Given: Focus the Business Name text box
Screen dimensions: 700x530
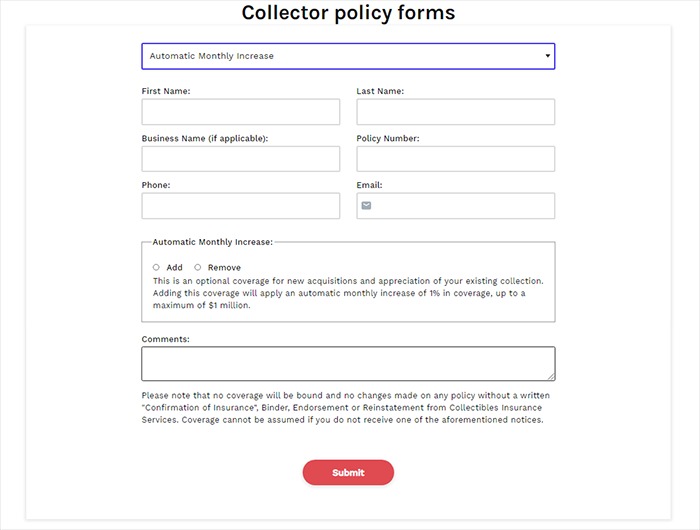Looking at the screenshot, I should [x=241, y=159].
